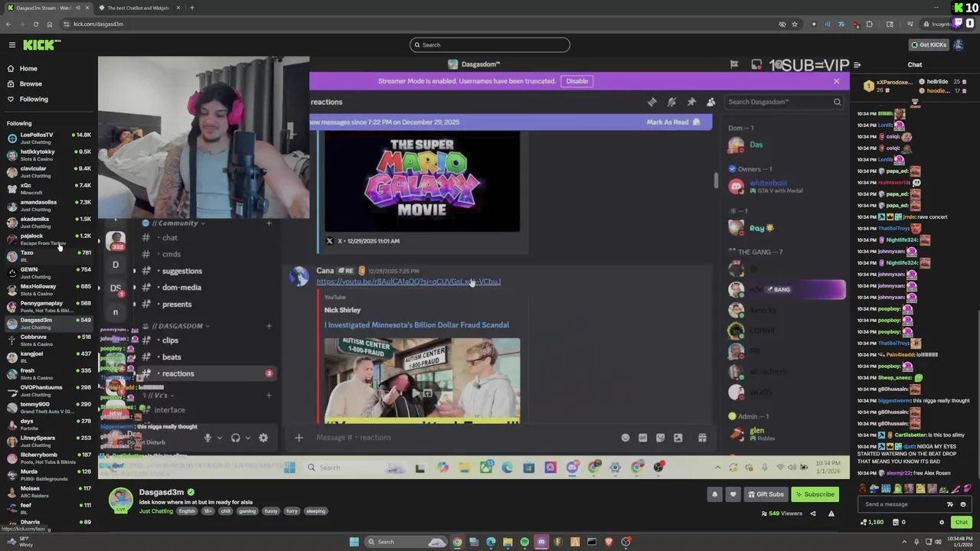This screenshot has height=551, width=980.
Task: Open microphone input options arrow
Action: pyautogui.click(x=219, y=439)
